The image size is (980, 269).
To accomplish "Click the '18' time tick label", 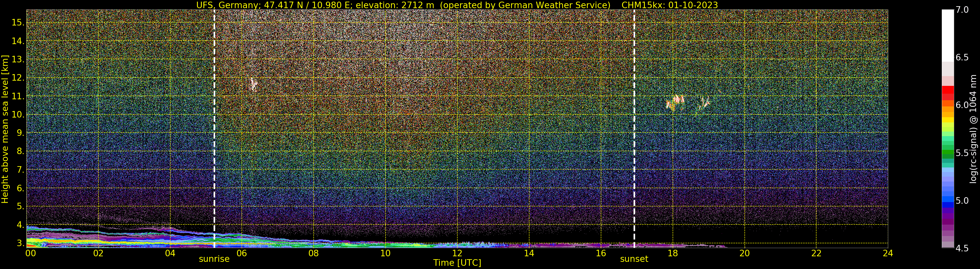I will coord(673,253).
